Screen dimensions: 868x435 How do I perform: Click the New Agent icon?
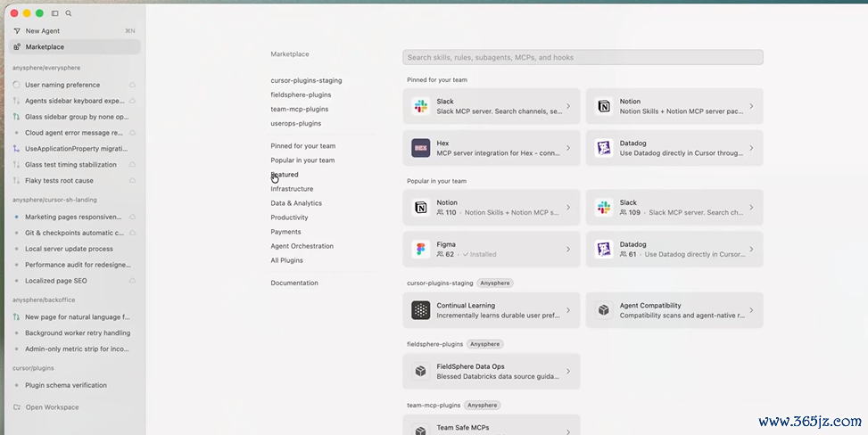pos(17,31)
